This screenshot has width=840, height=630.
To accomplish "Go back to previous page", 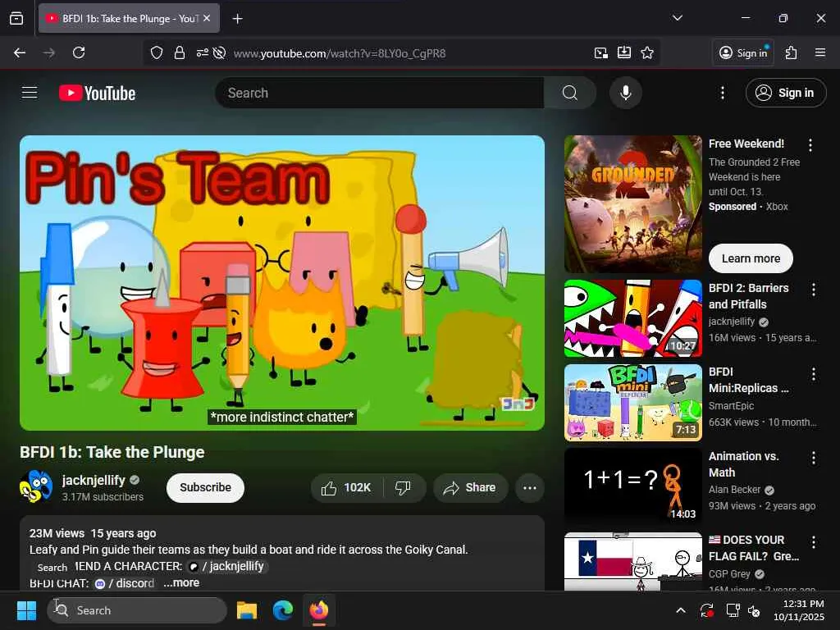I will point(20,52).
